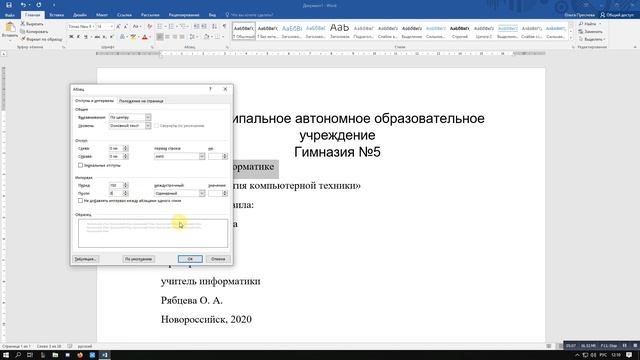Clear all formatting eraser icon
The width and height of the screenshot is (640, 360).
pos(150,27)
